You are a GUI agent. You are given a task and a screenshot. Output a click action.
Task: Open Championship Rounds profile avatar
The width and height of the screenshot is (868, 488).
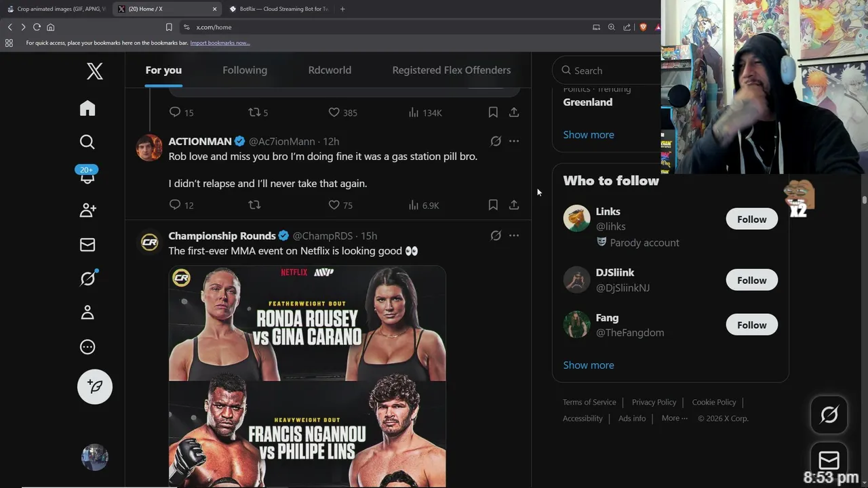pos(149,242)
